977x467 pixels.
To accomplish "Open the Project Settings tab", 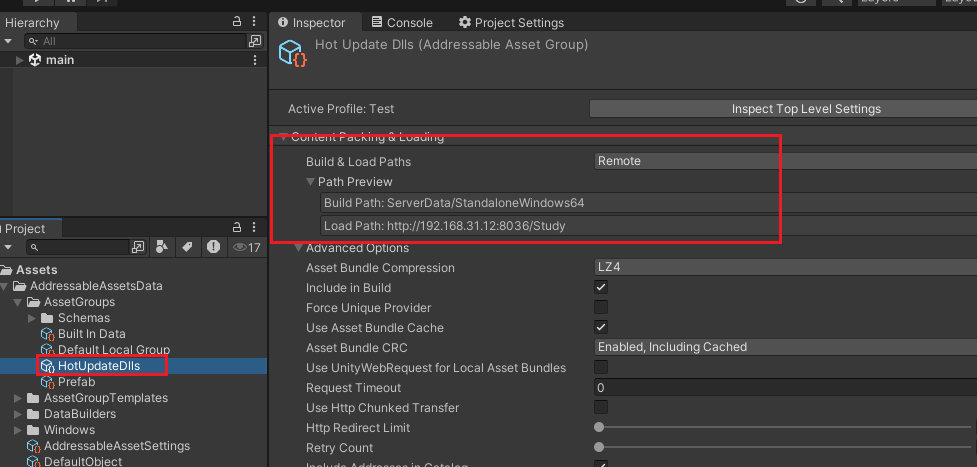I will click(x=511, y=22).
